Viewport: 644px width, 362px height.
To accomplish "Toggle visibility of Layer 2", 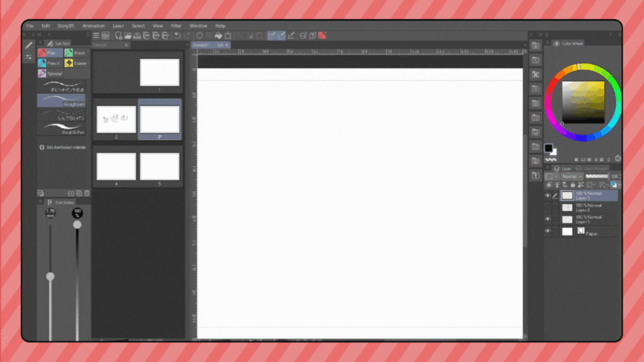I will click(547, 208).
